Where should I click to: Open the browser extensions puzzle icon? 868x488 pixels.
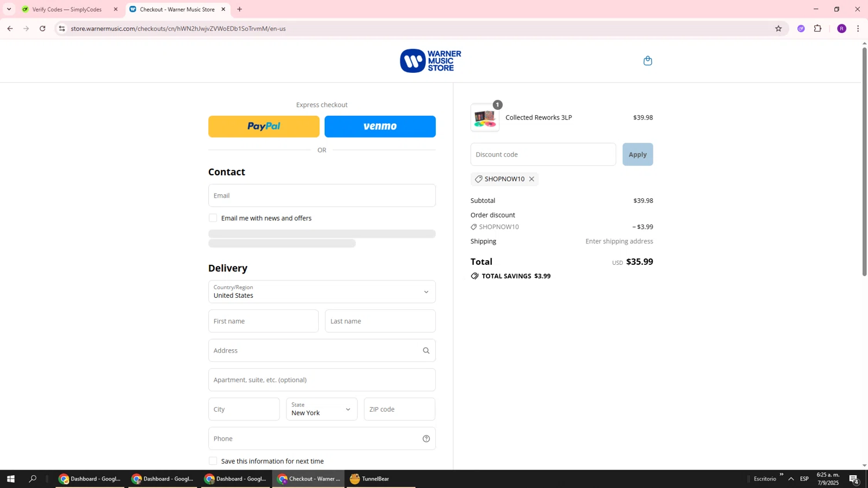pyautogui.click(x=818, y=28)
